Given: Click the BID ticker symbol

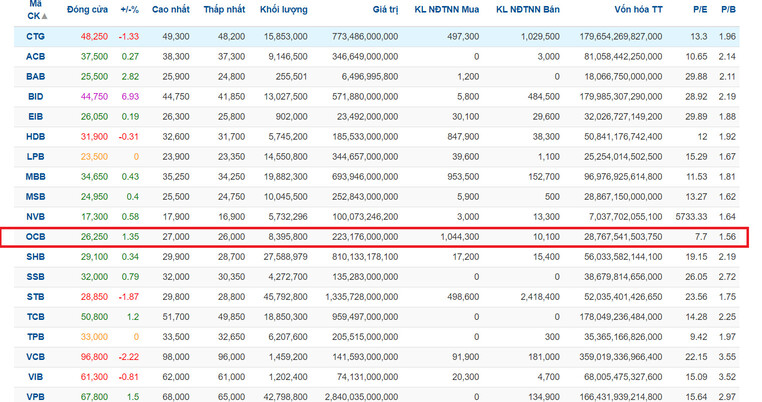Looking at the screenshot, I should (35, 96).
